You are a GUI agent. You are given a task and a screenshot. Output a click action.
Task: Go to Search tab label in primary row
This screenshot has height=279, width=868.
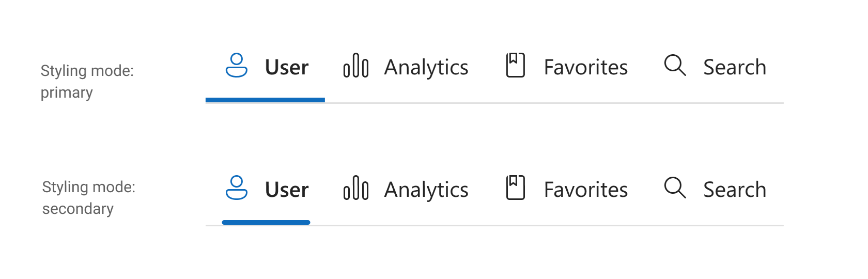(x=735, y=67)
